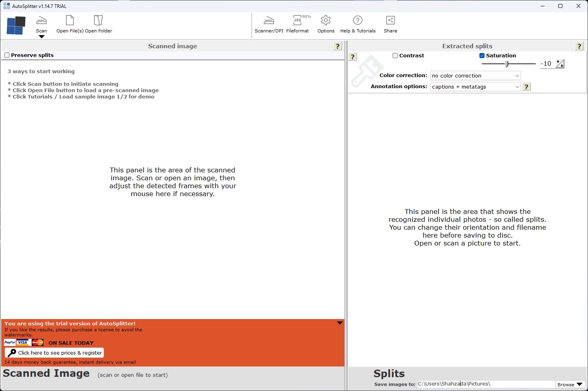Viewport: 588px width, 391px height.
Task: Expand the Scan dropdown arrow
Action: coord(41,37)
